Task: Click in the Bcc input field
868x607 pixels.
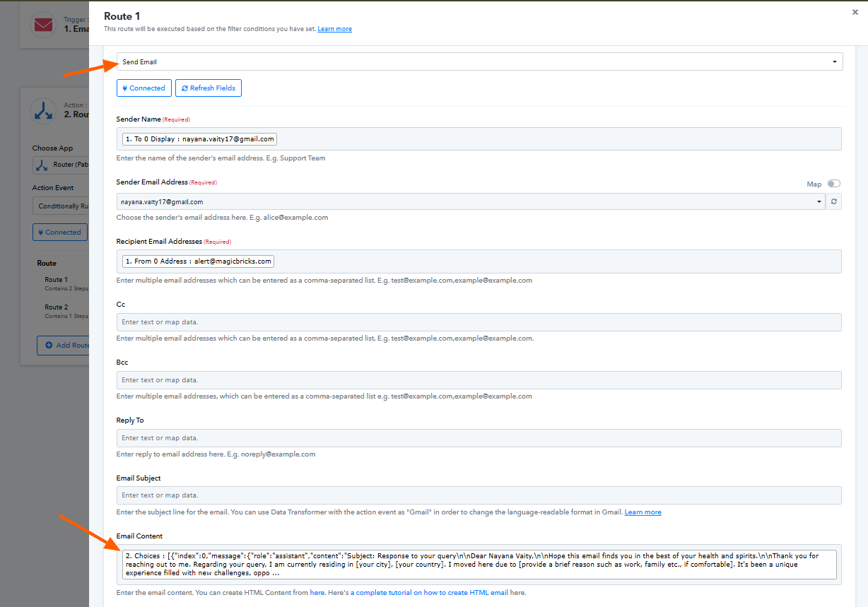Action: 479,380
